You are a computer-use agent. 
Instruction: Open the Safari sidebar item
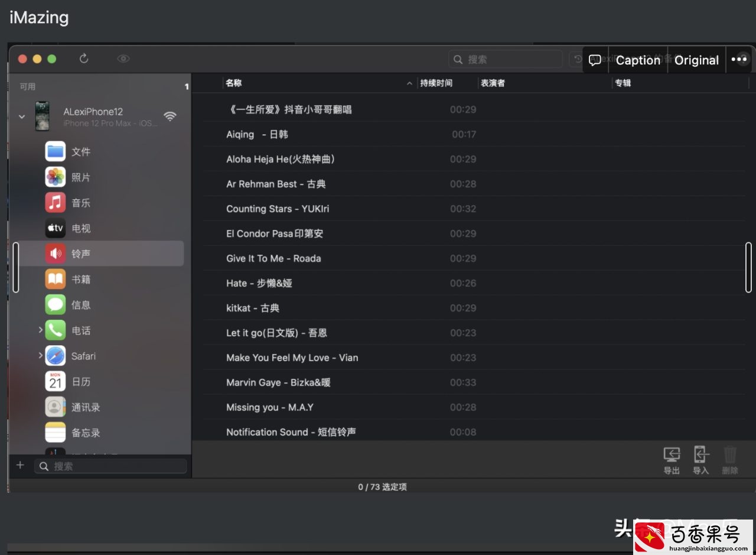coord(97,356)
